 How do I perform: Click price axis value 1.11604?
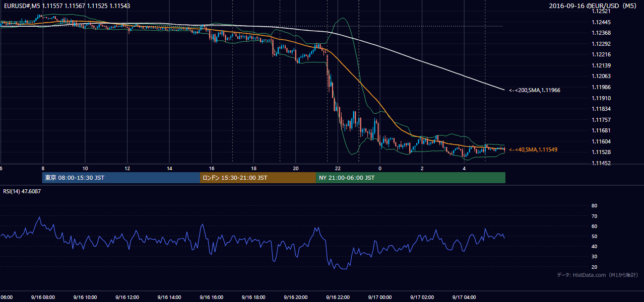(x=601, y=141)
